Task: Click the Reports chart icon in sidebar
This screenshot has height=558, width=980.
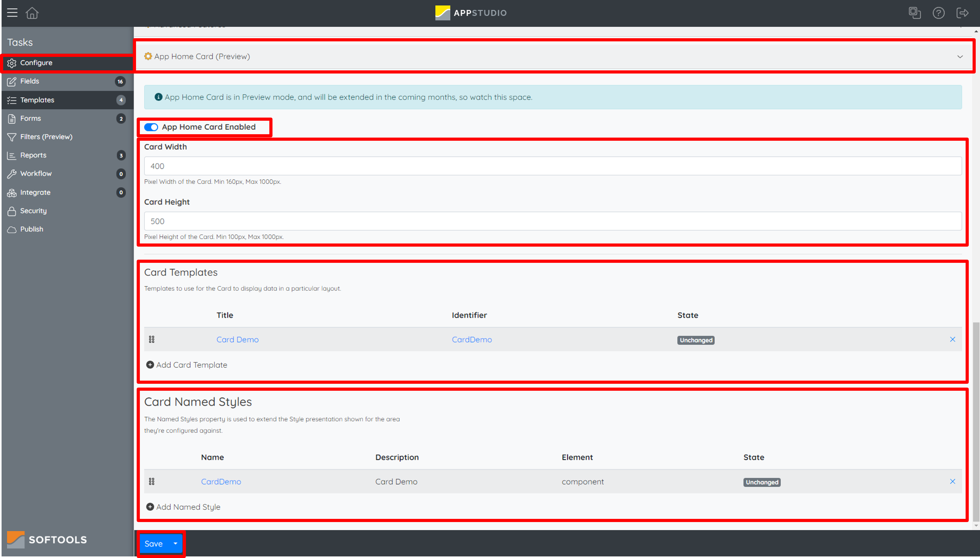Action: pos(12,155)
